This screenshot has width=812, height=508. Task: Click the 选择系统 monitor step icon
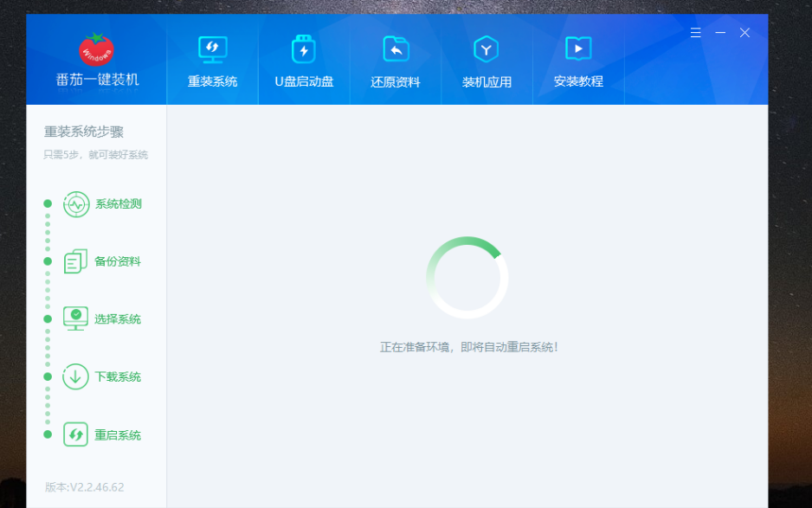tap(75, 318)
